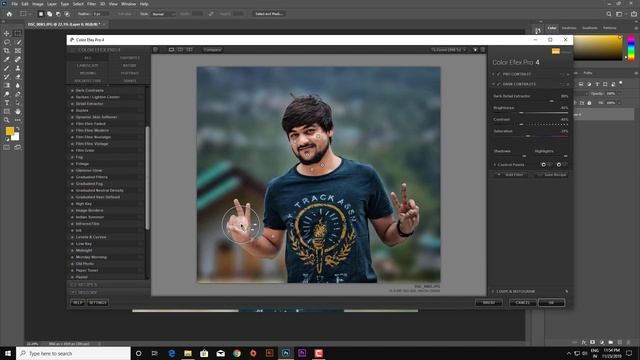640x360 pixels.
Task: Select the Move tool in Photoshop
Action: click(x=7, y=33)
